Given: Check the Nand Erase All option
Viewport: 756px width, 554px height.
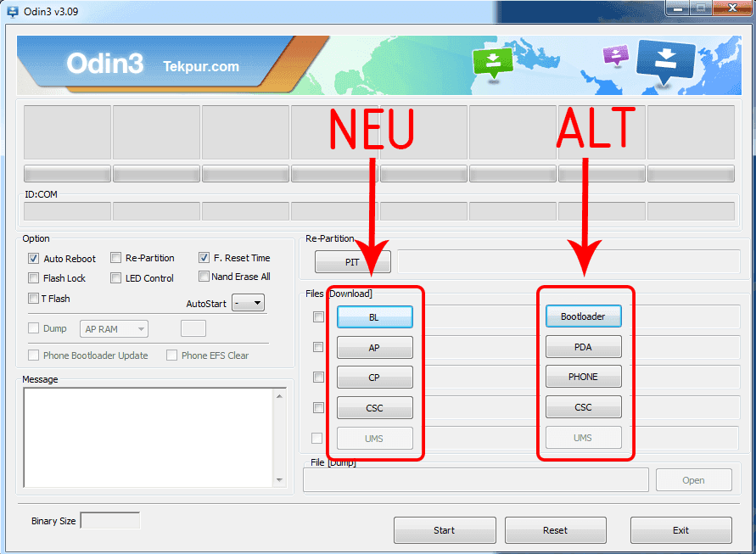Looking at the screenshot, I should 204,277.
